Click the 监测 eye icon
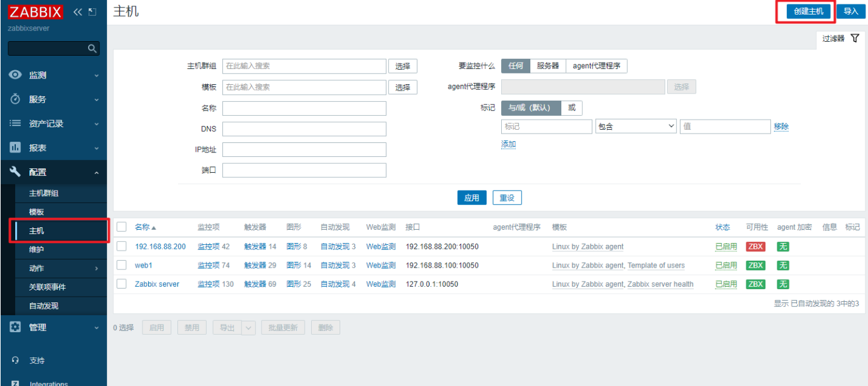The height and width of the screenshot is (386, 868). [x=16, y=75]
